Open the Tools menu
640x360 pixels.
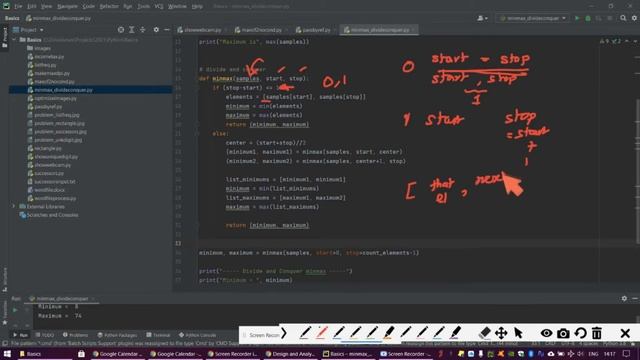[x=143, y=6]
